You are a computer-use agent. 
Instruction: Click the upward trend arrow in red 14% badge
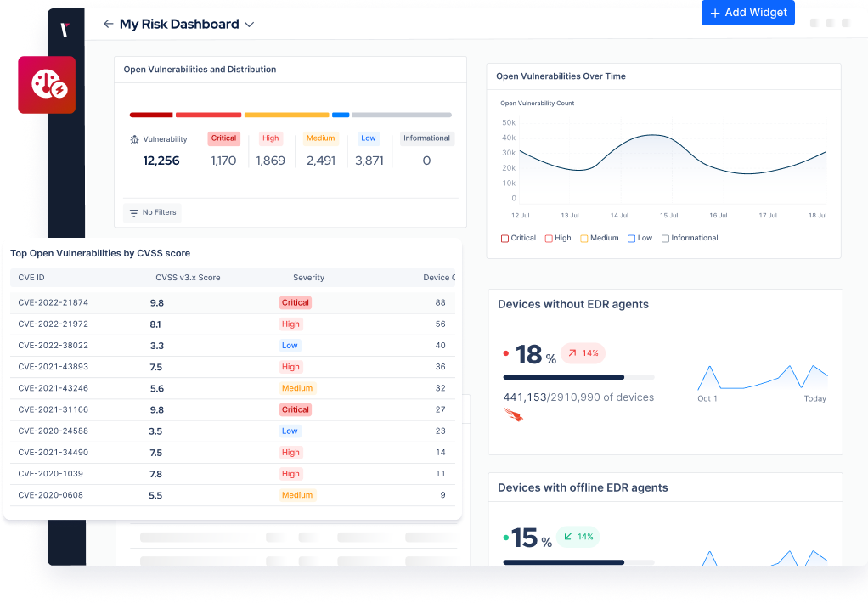tap(571, 353)
